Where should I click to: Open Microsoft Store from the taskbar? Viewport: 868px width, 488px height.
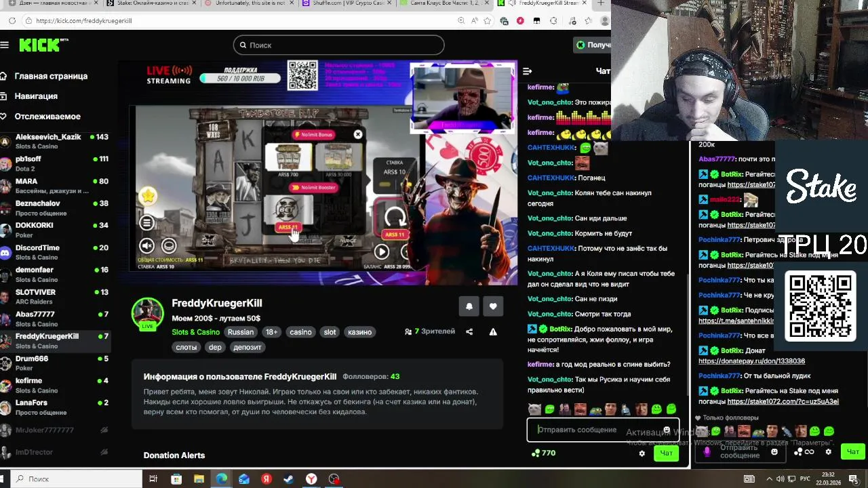176,479
